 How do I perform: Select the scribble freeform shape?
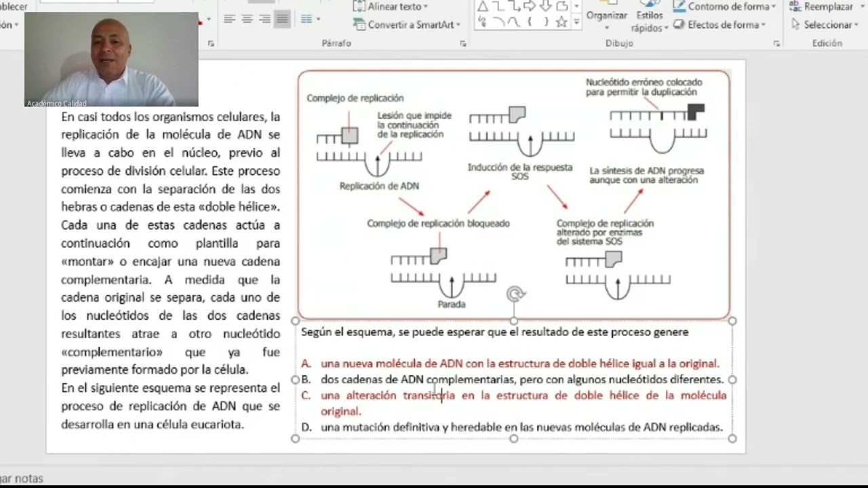tap(482, 22)
